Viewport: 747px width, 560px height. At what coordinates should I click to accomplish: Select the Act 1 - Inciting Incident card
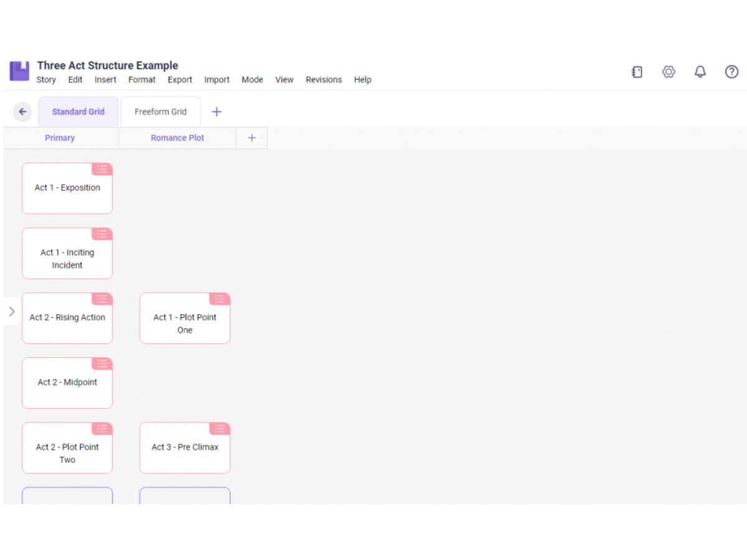point(67,253)
